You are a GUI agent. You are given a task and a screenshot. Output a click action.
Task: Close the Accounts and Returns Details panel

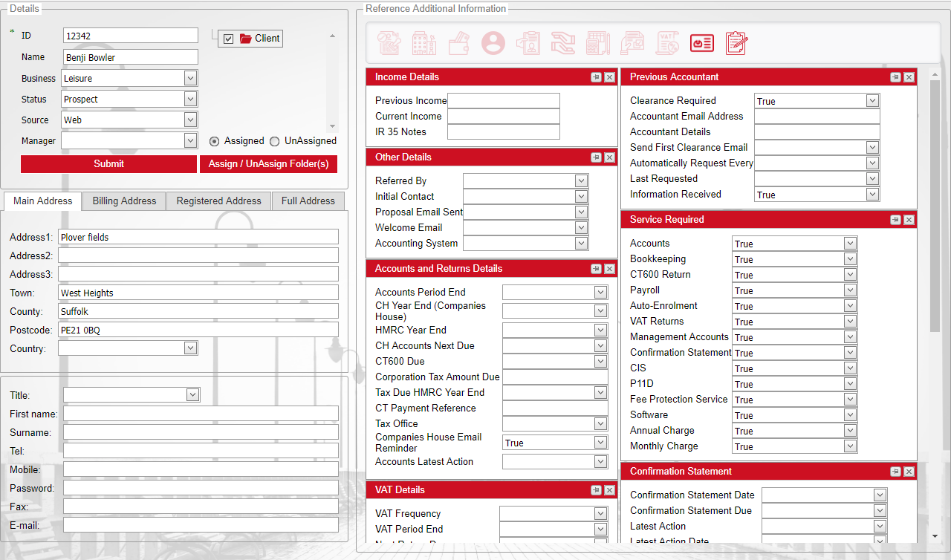[x=609, y=269]
